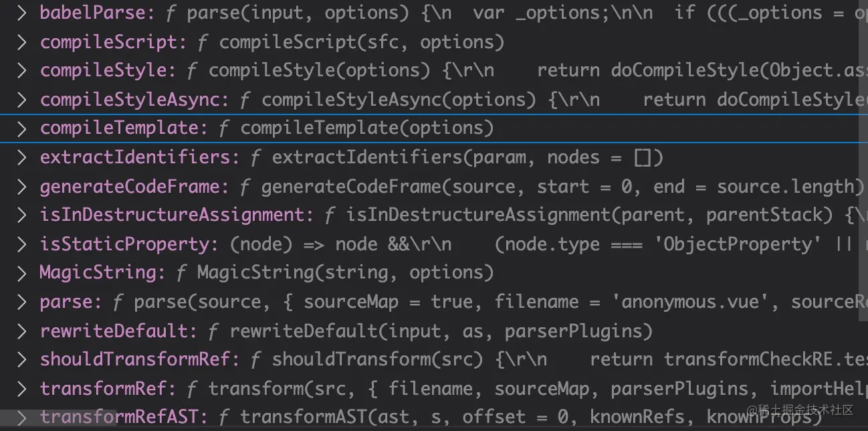Expand the isInDestructureAssignment property

(22, 215)
